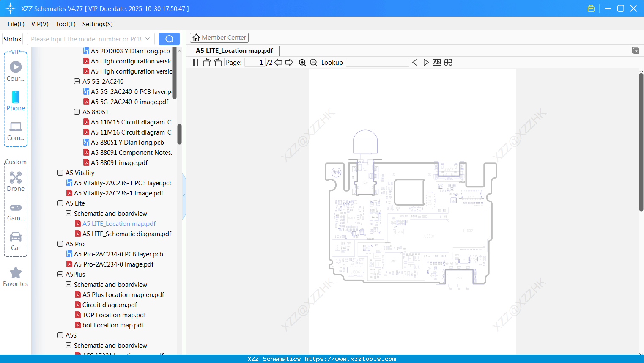
Task: Open the VIP menu
Action: pyautogui.click(x=40, y=24)
